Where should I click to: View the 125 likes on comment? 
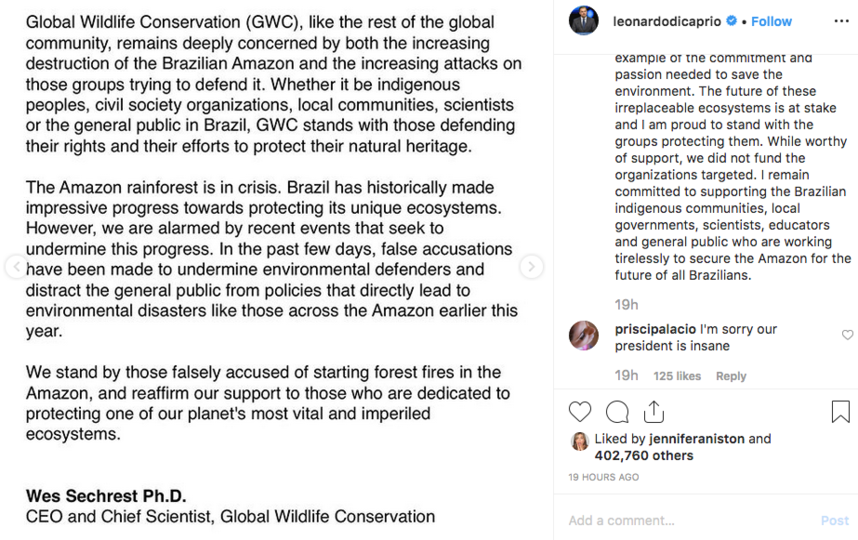pyautogui.click(x=677, y=376)
